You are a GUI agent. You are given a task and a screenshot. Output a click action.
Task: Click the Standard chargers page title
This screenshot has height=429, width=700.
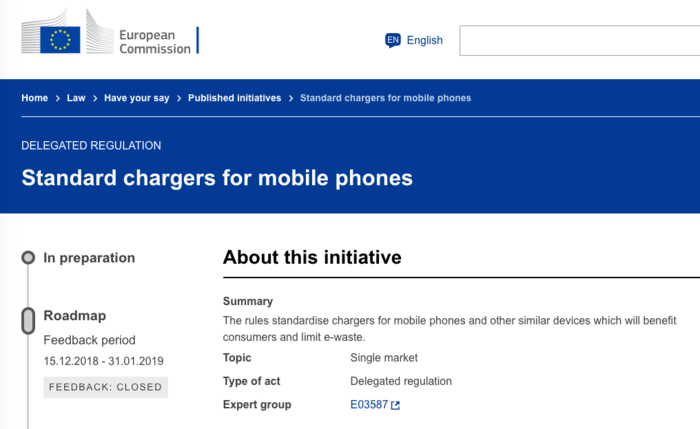tap(217, 179)
